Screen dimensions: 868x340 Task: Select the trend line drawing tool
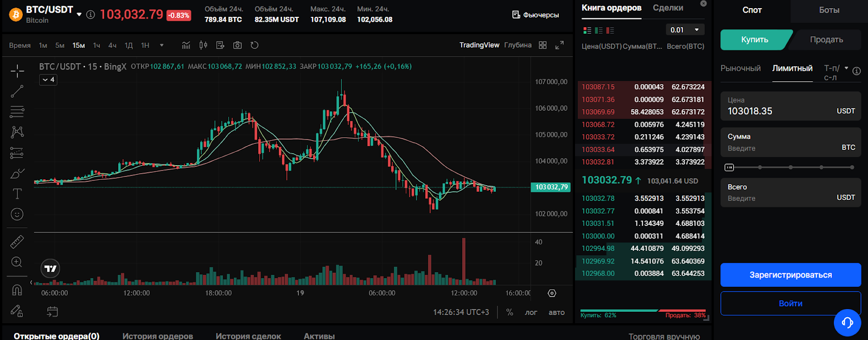point(17,91)
